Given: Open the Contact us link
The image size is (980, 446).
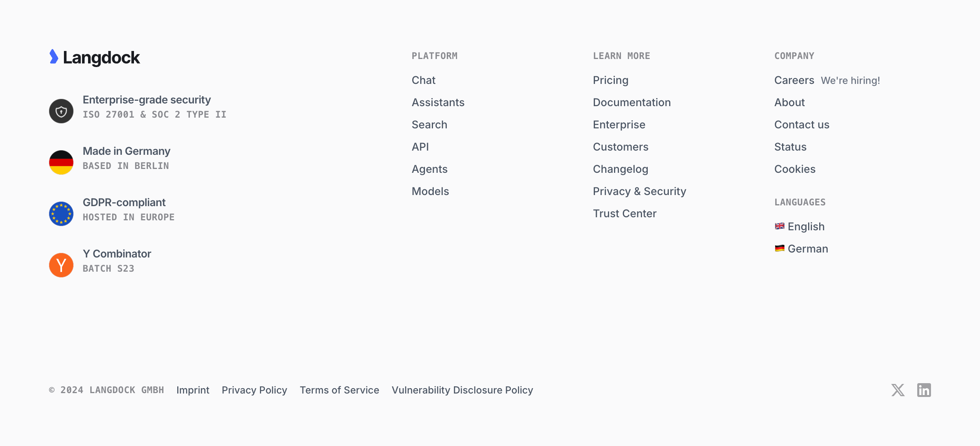Looking at the screenshot, I should [802, 125].
